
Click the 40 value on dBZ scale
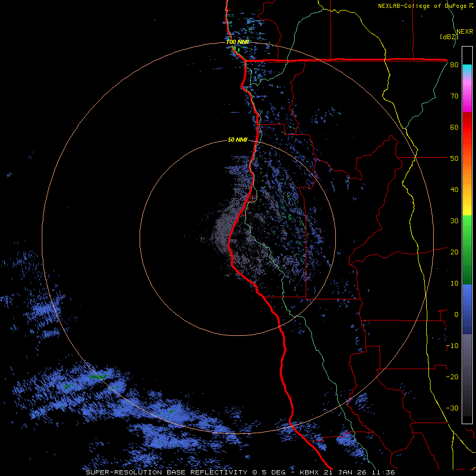(x=454, y=190)
